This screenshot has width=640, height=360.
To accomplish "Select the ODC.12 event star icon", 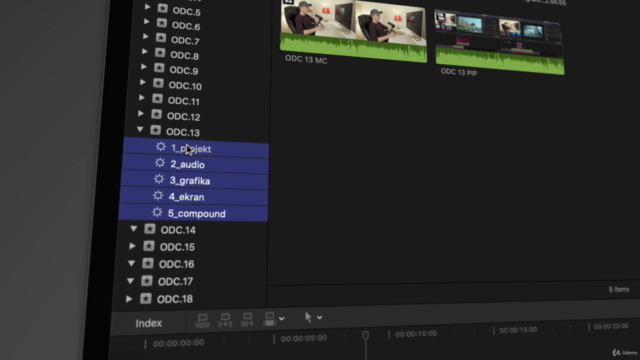I will [156, 115].
